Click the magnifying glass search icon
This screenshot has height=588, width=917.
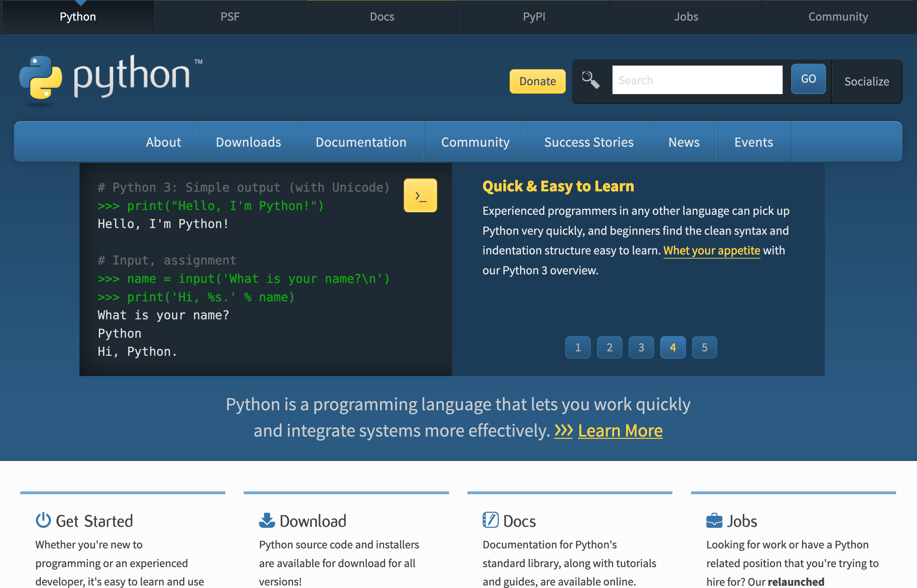[590, 80]
